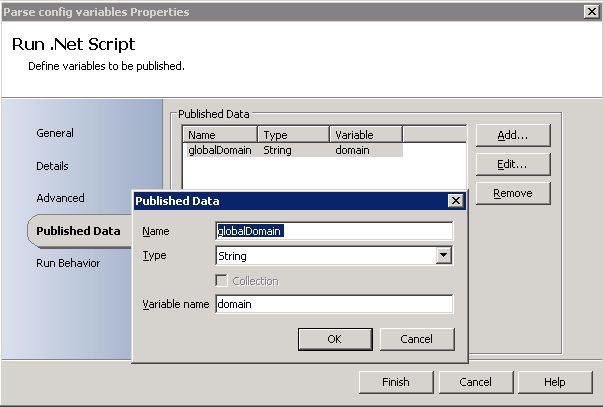Cancel the Published Data dialog
The width and height of the screenshot is (603, 408).
point(417,339)
